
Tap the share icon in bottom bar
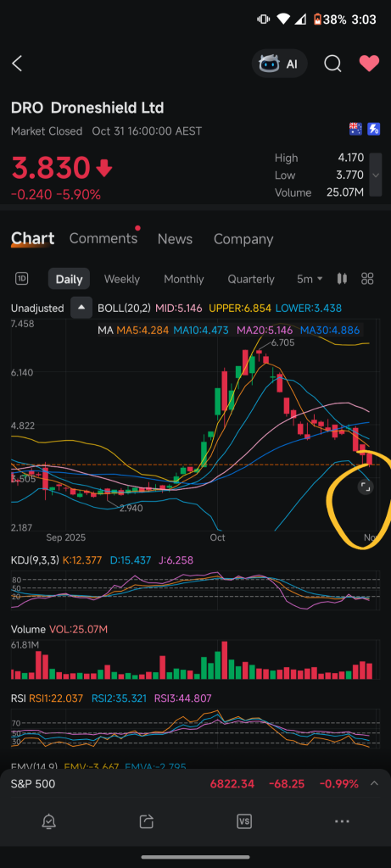[x=146, y=821]
